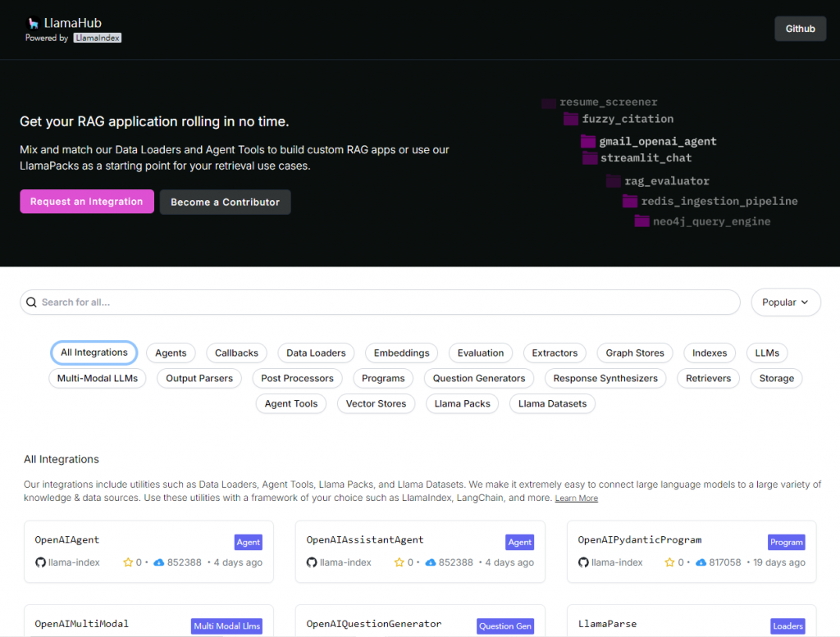Click folder icon beside neo4j_query_engine
The width and height of the screenshot is (840, 637).
tap(641, 221)
